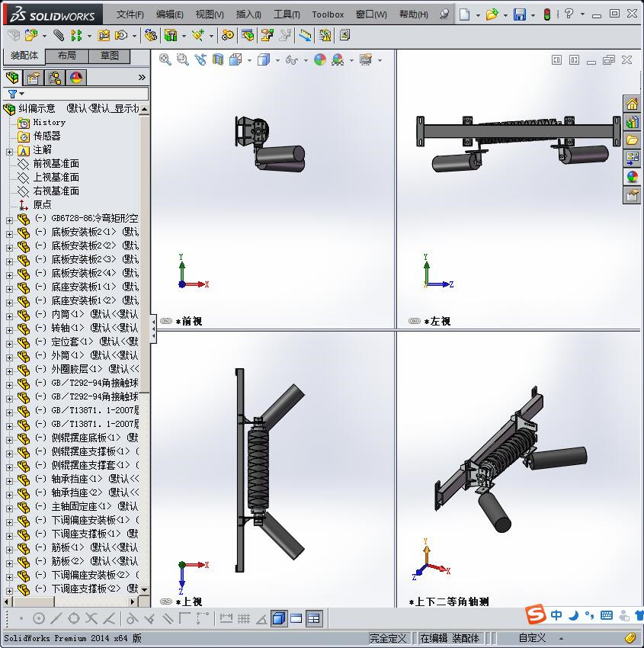Viewport: 644px width, 648px height.
Task: Open the 视图(V) menu
Action: click(x=210, y=14)
